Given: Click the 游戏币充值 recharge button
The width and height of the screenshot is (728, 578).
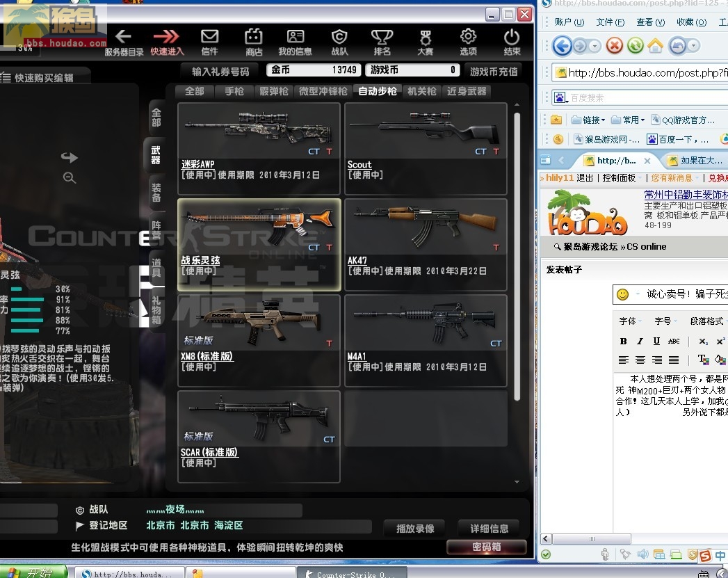Looking at the screenshot, I should coord(494,71).
